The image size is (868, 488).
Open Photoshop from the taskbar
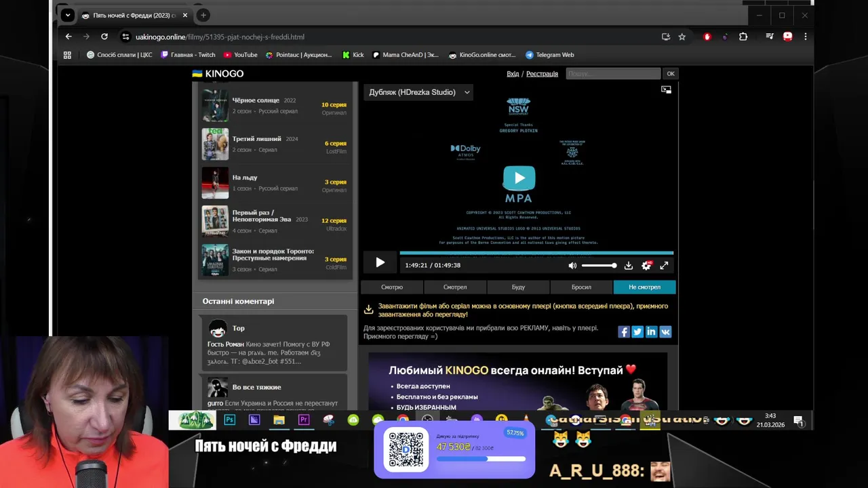[229, 420]
